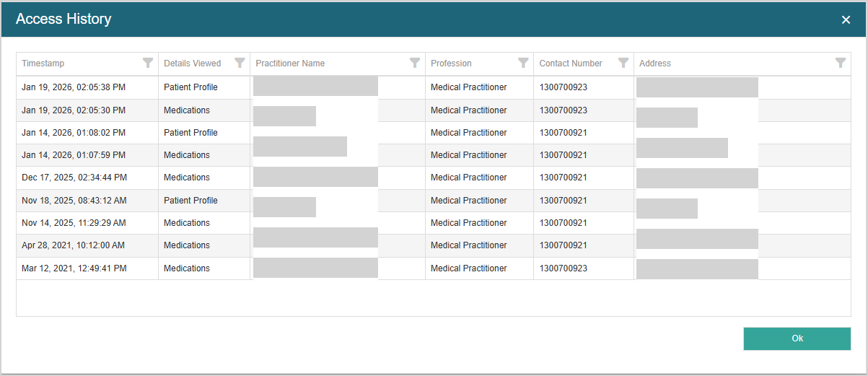Screen dimensions: 868x376
Task: Select the Jan 14, 2026, 01:07:59 PM timestamp
Action: (x=74, y=155)
